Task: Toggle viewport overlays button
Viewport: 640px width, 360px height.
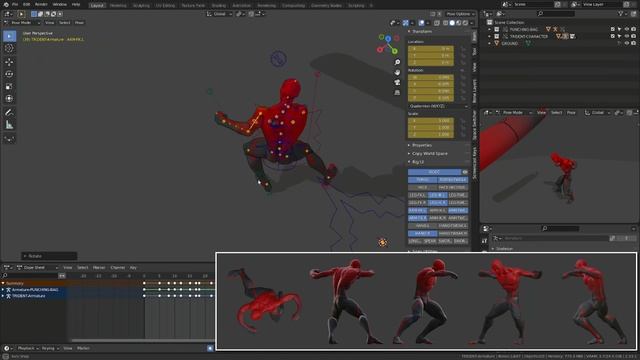Action: 422,23
